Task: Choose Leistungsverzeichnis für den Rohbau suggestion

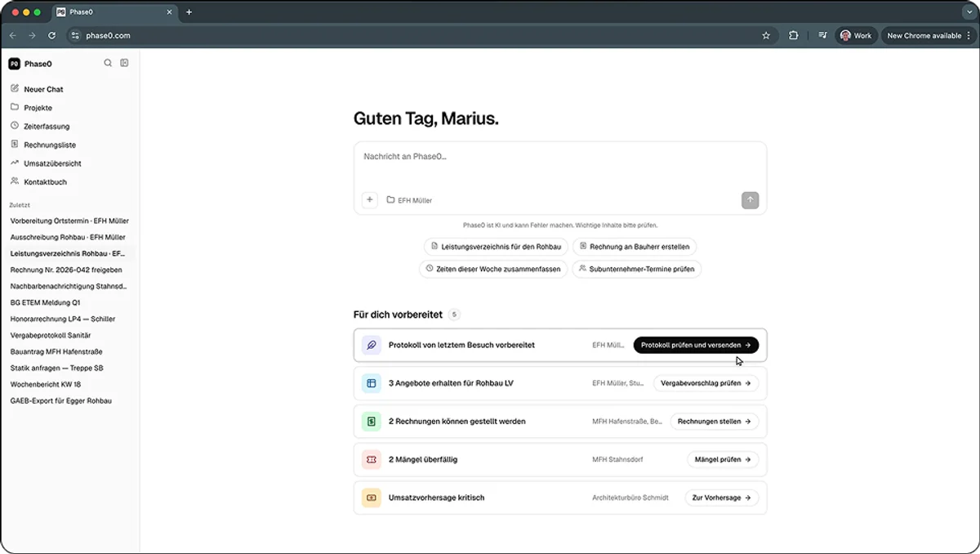Action: [x=496, y=246]
